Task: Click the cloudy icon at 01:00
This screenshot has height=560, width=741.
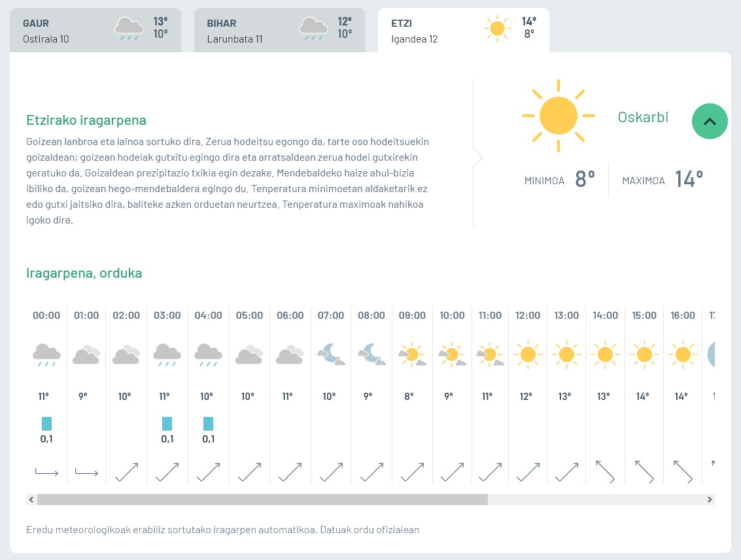Action: [86, 355]
